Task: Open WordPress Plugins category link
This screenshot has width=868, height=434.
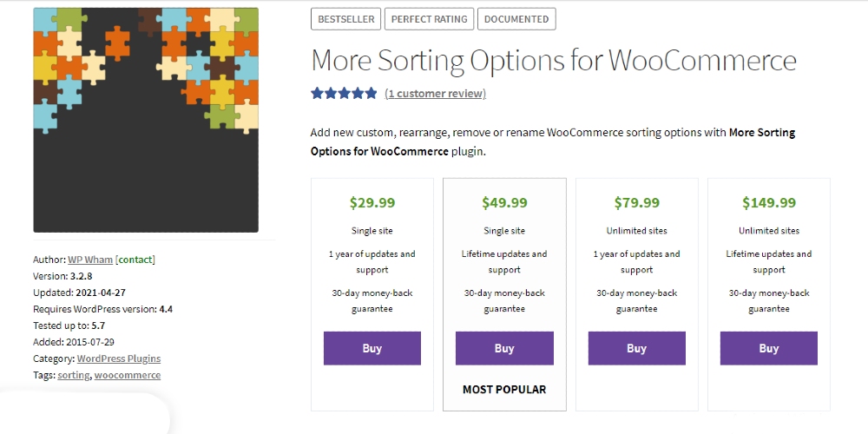Action: [x=118, y=358]
